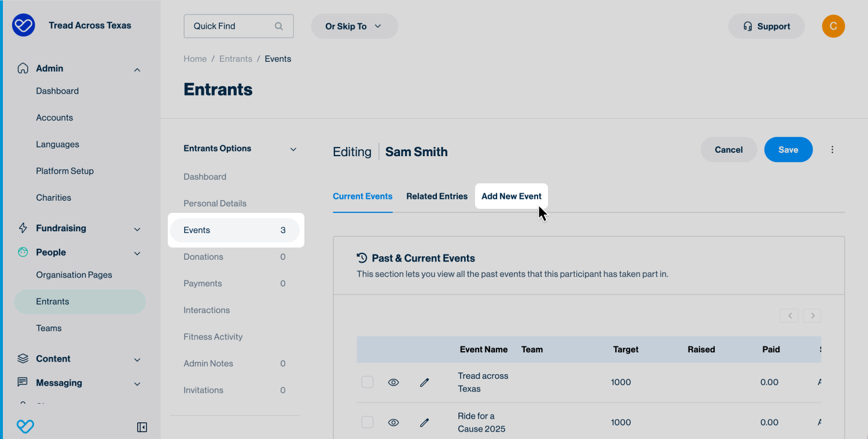Viewport: 868px width, 439px height.
Task: Click the pencil edit icon for Ride for a Cause 2025
Action: pos(424,423)
